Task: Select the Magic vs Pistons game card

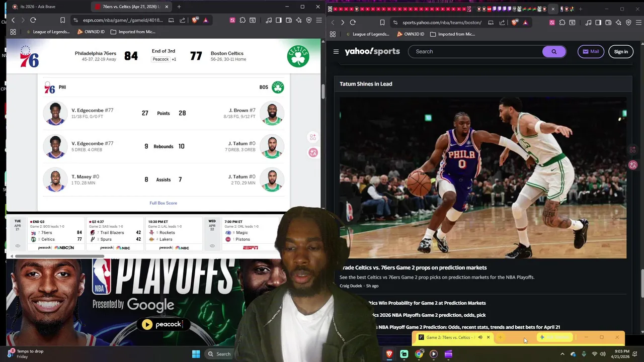Action: click(250, 234)
